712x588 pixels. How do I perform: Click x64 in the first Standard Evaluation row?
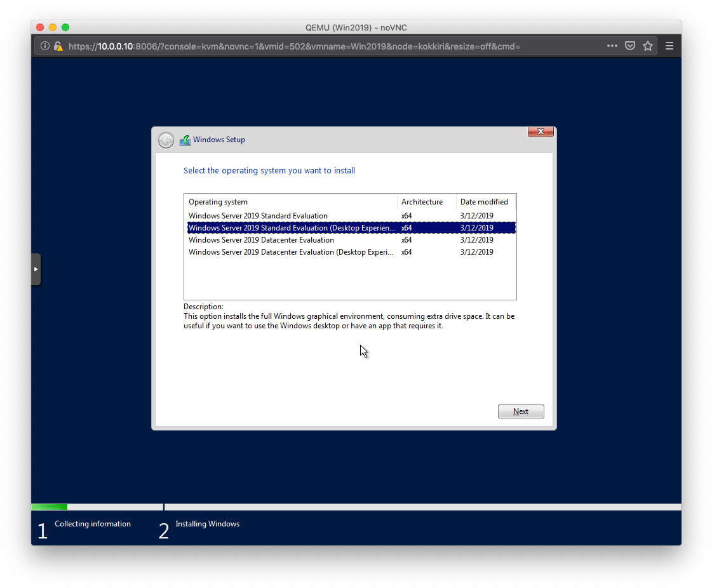406,216
